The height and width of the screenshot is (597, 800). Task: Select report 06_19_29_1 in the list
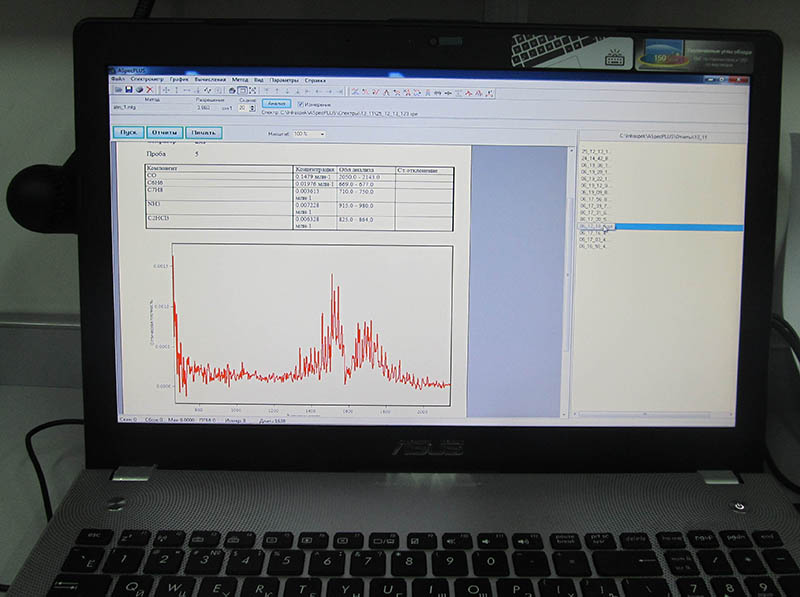(594, 172)
